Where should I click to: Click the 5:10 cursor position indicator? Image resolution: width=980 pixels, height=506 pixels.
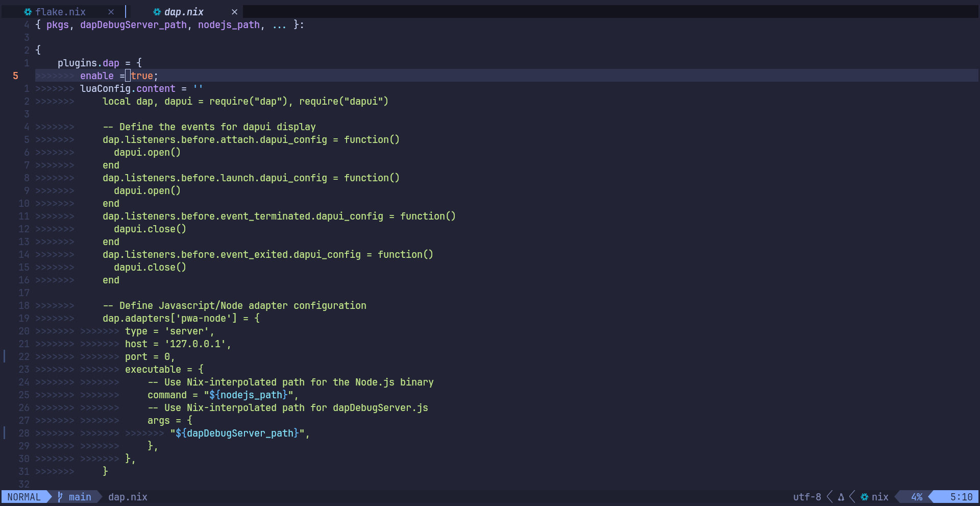962,497
